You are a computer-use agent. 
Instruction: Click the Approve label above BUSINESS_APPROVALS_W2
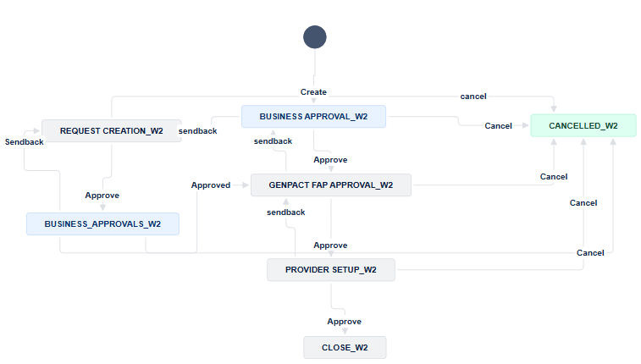pyautogui.click(x=102, y=196)
